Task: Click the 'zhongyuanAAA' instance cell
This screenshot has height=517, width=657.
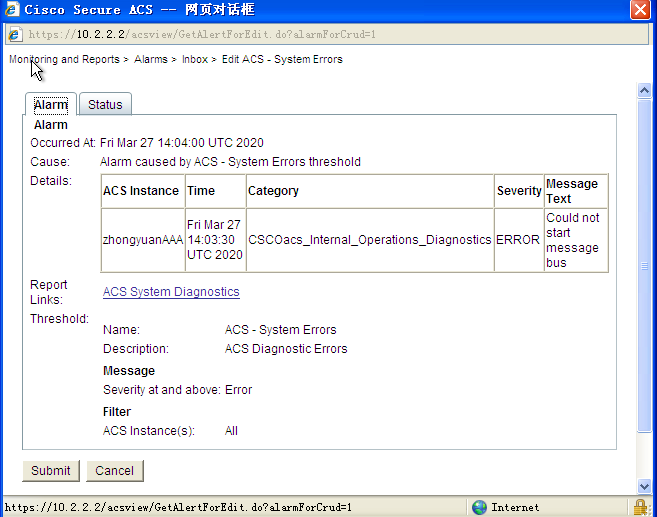Action: point(143,240)
